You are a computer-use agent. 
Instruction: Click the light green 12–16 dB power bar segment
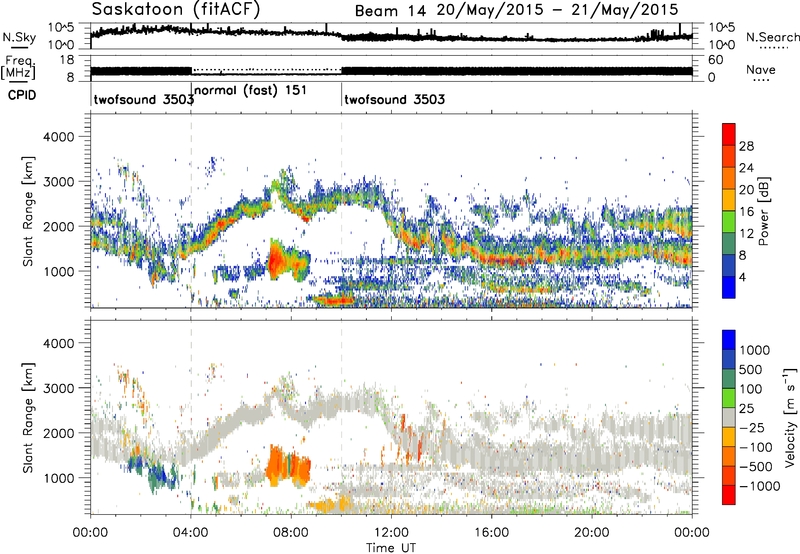729,222
